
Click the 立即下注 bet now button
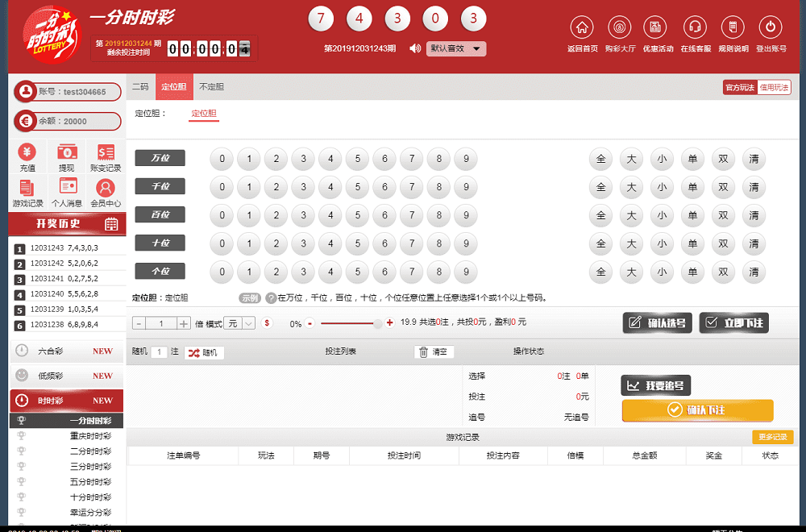[734, 323]
